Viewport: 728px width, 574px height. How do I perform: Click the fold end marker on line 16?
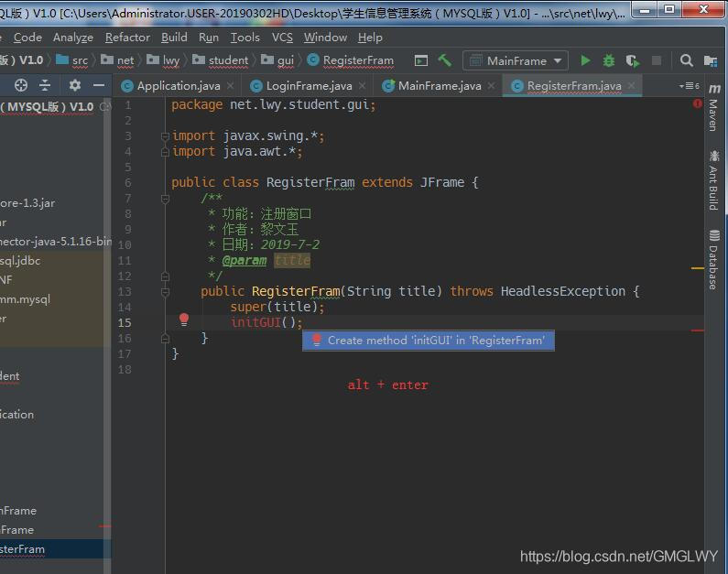coord(165,339)
